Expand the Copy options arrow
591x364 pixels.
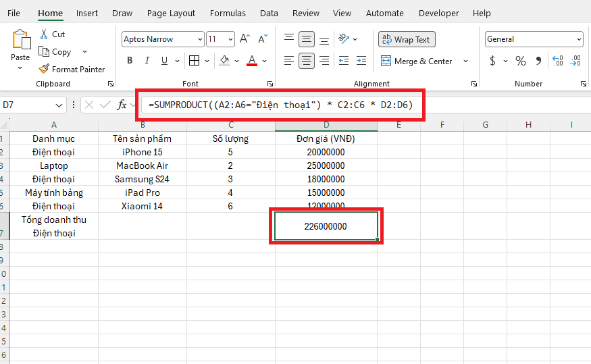pos(85,51)
